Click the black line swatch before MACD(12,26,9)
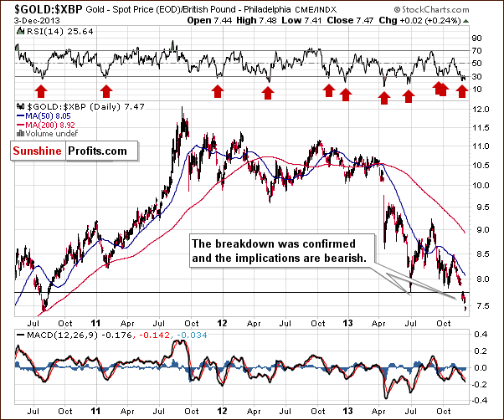 coord(21,335)
